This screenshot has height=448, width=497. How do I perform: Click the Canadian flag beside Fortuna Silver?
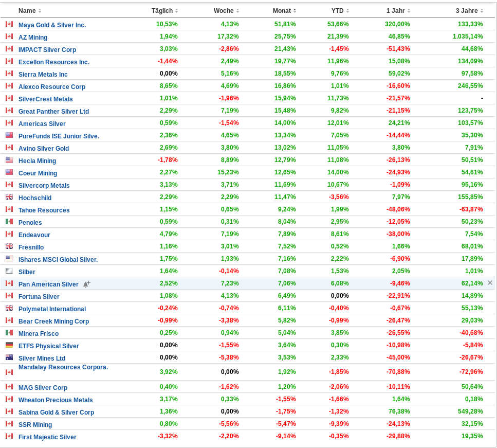click(x=9, y=295)
